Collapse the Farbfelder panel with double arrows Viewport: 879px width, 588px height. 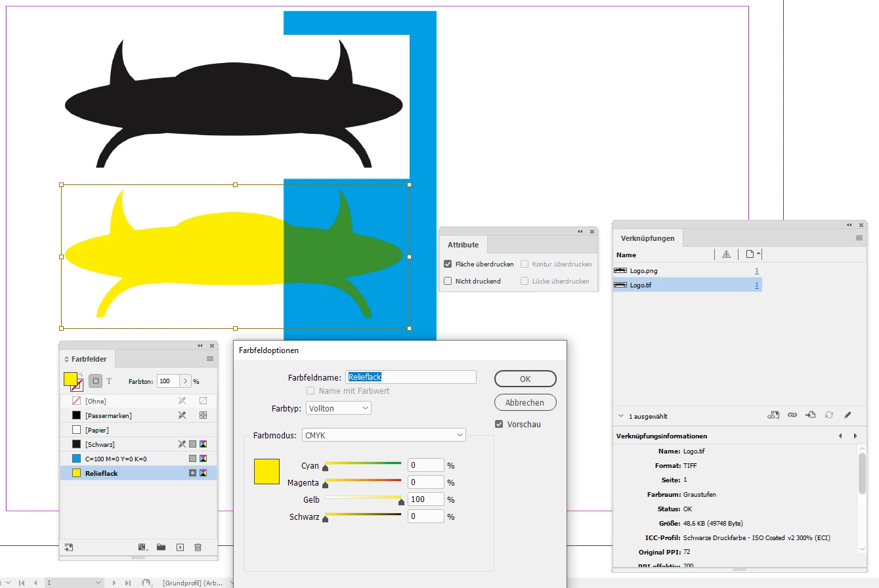200,346
